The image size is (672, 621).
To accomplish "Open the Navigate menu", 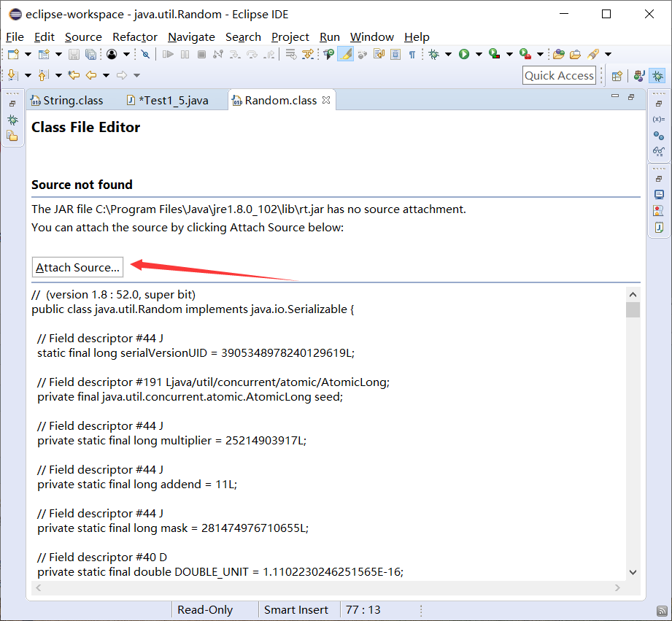I will pos(191,37).
